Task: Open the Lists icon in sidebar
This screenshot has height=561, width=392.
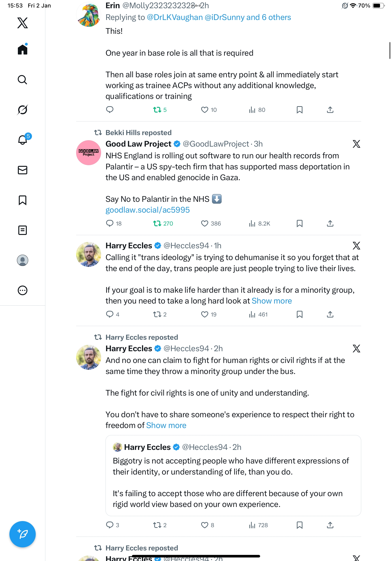Action: coord(23,230)
